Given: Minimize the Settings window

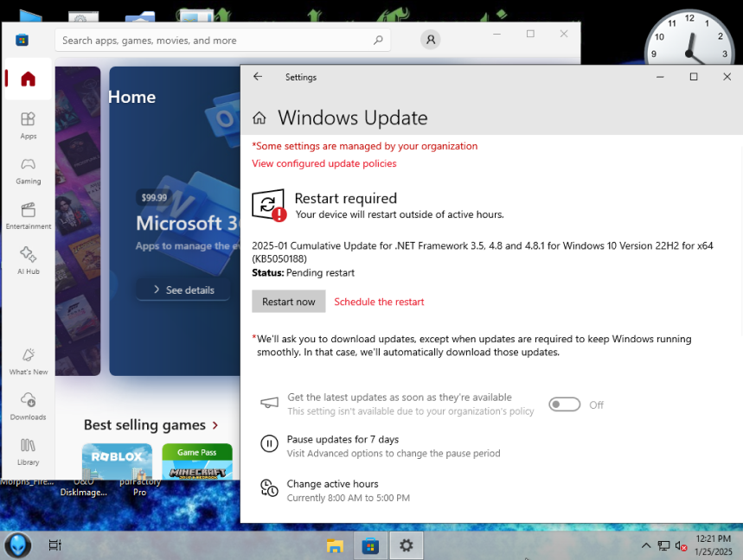Looking at the screenshot, I should 660,77.
